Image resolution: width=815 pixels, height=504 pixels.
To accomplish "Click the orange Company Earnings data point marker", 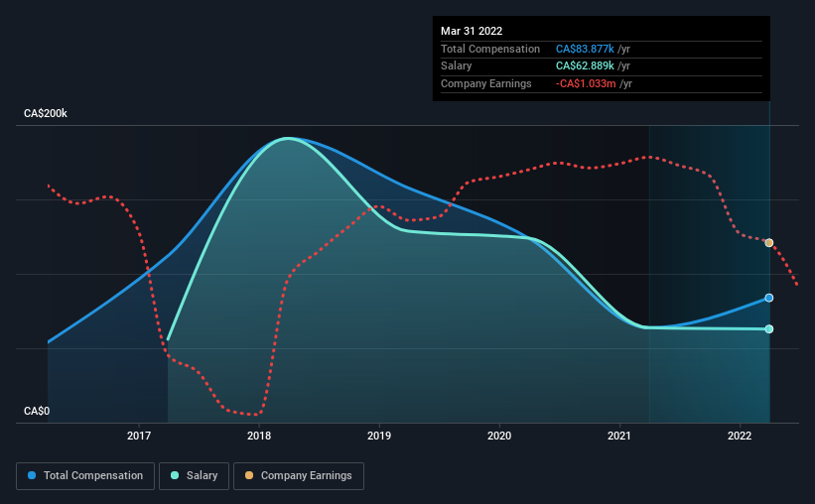I will tap(768, 243).
